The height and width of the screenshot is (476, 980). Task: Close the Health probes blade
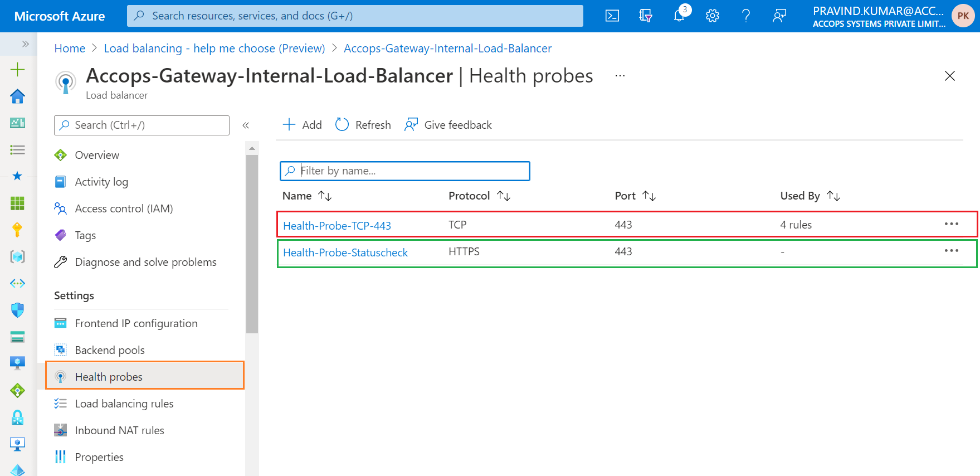[950, 76]
